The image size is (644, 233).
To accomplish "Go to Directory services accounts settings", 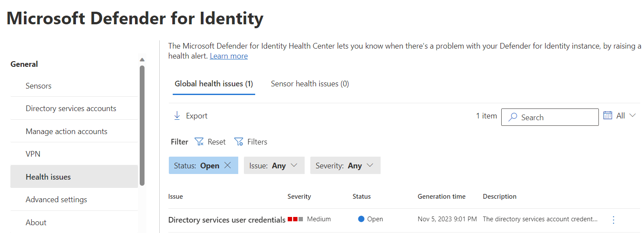I will pyautogui.click(x=71, y=108).
